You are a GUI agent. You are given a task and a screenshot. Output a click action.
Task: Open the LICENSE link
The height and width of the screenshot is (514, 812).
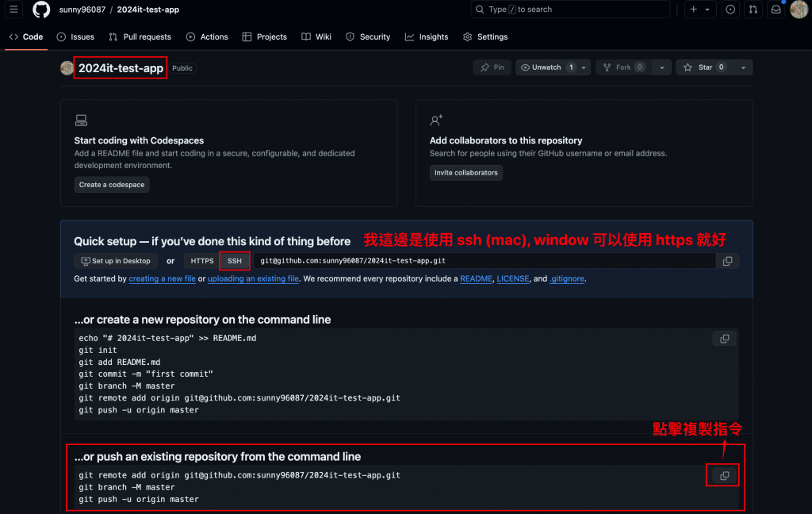coord(513,278)
